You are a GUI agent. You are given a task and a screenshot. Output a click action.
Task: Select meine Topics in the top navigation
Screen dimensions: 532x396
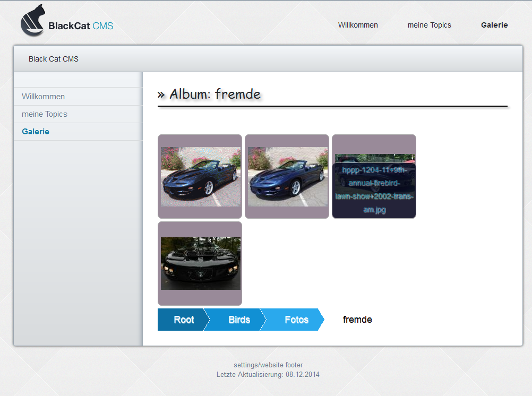tap(429, 25)
